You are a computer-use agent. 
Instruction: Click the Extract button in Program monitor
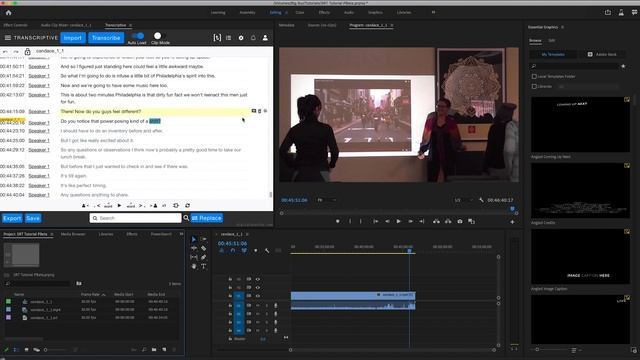[x=448, y=221]
